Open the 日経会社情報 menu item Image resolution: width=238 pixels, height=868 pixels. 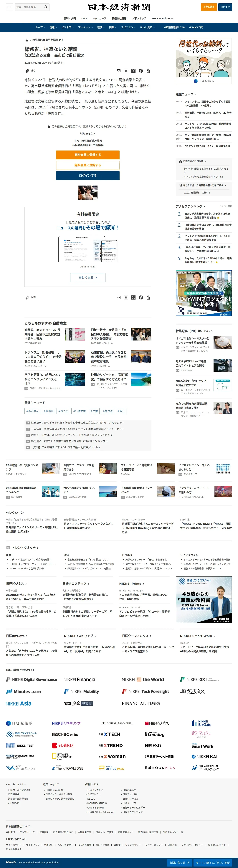click(x=119, y=19)
